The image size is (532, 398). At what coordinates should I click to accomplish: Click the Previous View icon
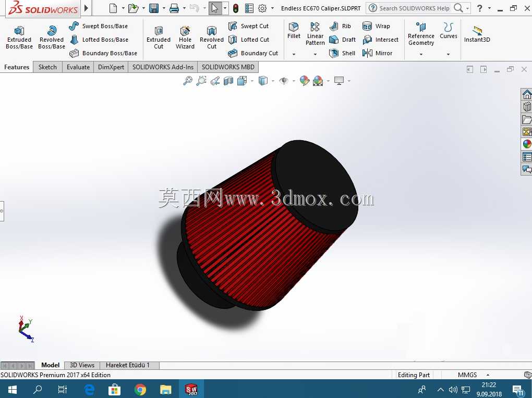pos(215,81)
